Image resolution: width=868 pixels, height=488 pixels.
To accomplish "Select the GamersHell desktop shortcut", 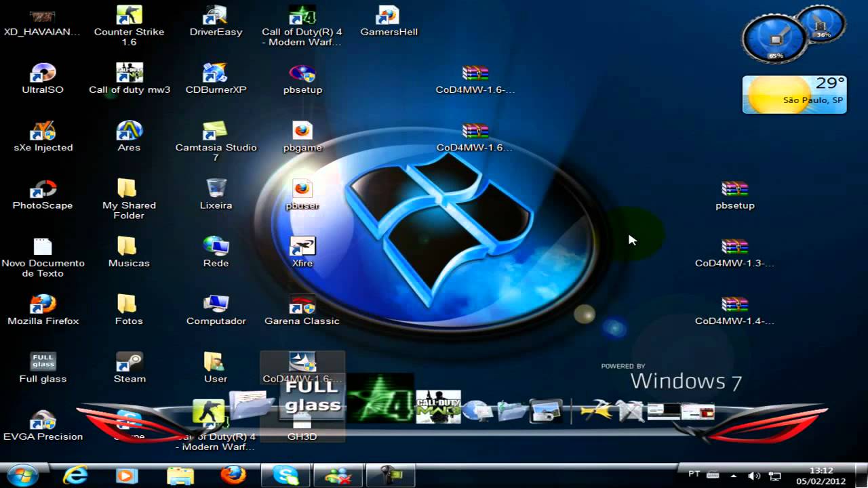I will pyautogui.click(x=389, y=22).
